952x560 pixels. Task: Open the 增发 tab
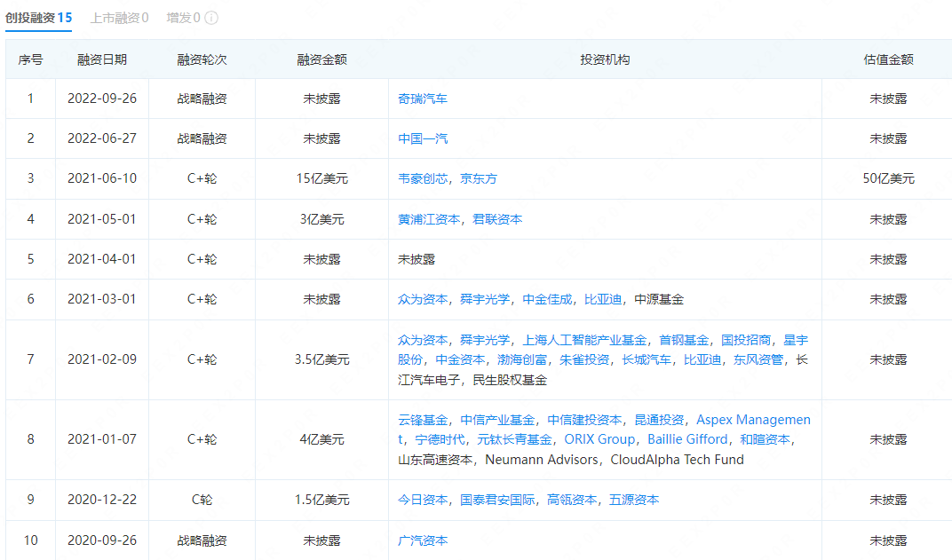(183, 18)
